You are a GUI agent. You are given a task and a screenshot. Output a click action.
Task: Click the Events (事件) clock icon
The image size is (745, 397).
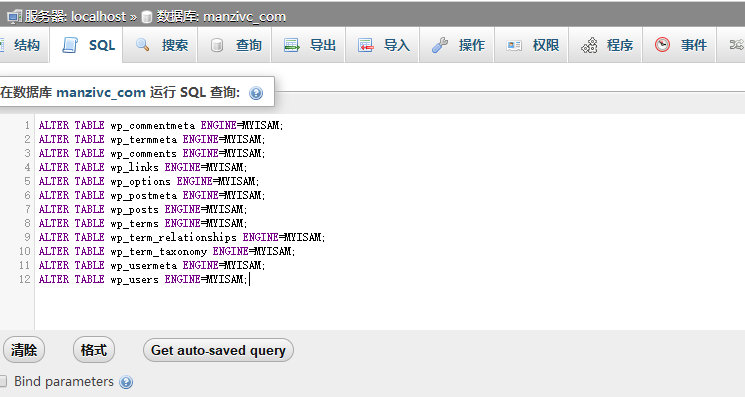[x=662, y=45]
